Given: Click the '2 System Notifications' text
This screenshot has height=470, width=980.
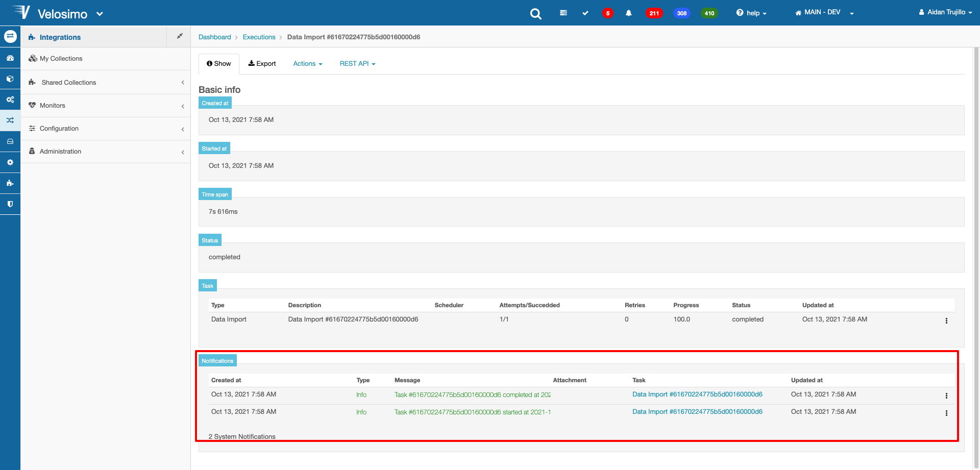Looking at the screenshot, I should click(x=242, y=437).
